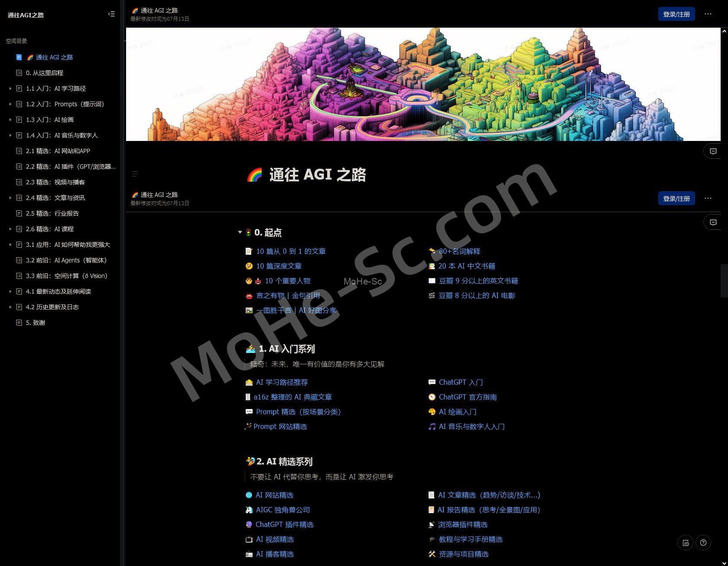This screenshot has width=728, height=566.
Task: Open the '10 篇深度文章' link
Action: click(x=279, y=266)
